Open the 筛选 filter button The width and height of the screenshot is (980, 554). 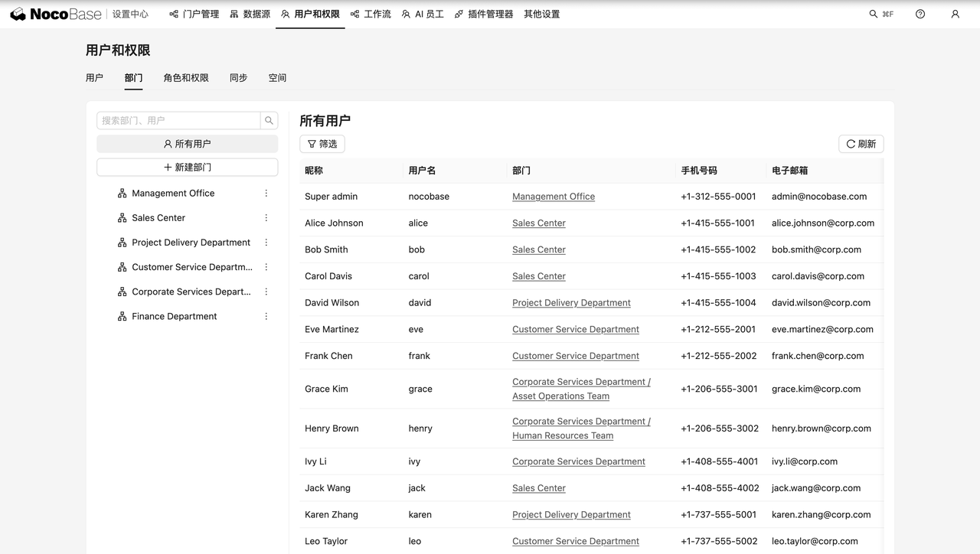pos(322,144)
